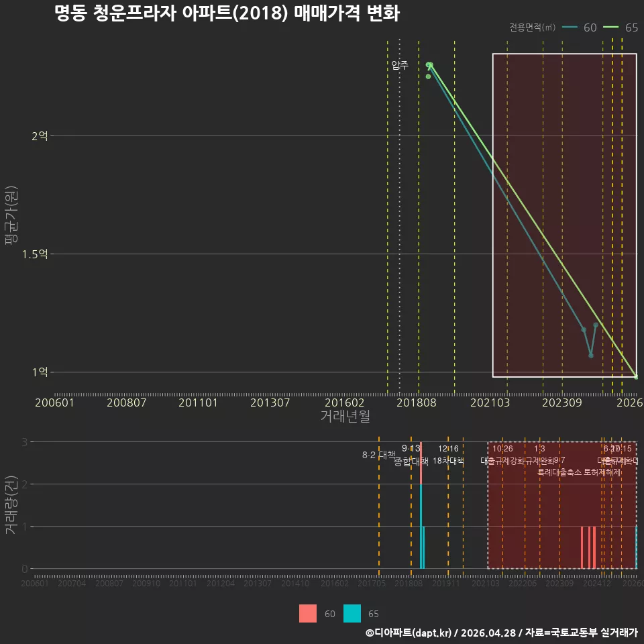Click the tall salmon-and-cyan bar at 201808
The width and height of the screenshot is (644, 644).
coord(421,505)
